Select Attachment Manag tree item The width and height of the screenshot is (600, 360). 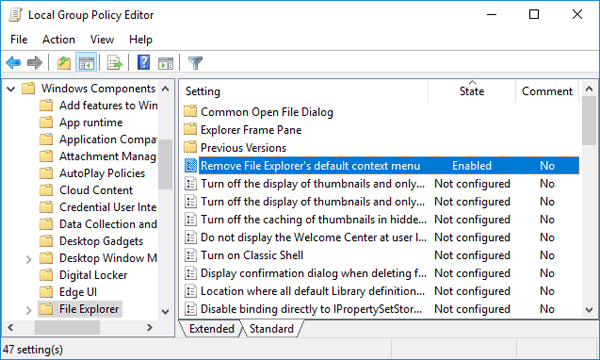[108, 156]
